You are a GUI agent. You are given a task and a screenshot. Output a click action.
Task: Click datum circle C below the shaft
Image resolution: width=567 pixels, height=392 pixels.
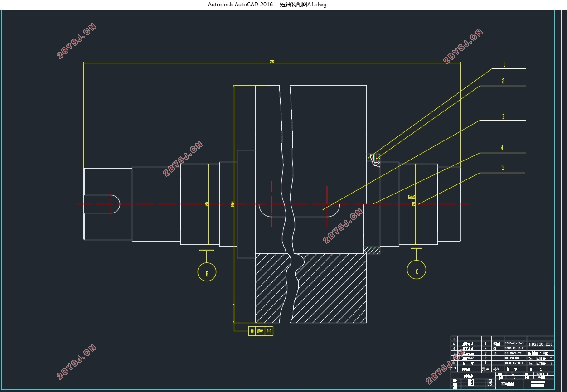[x=416, y=270]
